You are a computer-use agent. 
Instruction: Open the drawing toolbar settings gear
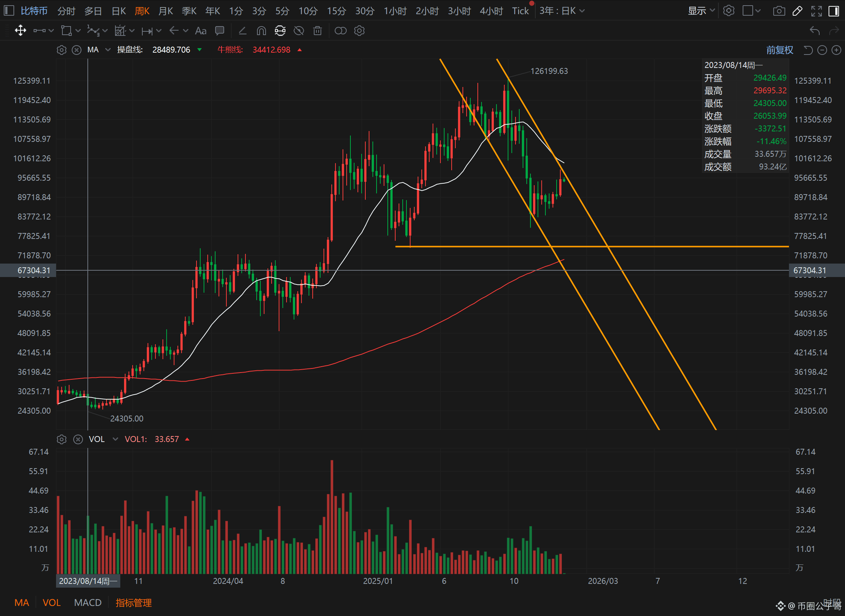point(359,31)
